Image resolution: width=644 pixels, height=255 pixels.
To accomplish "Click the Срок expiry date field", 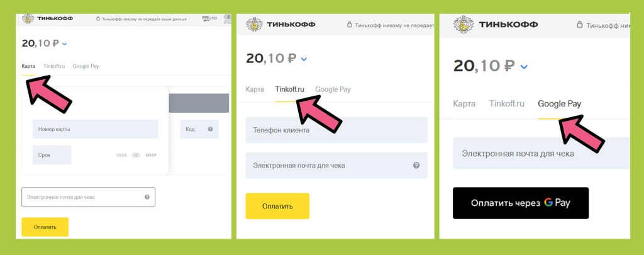I will (52, 155).
